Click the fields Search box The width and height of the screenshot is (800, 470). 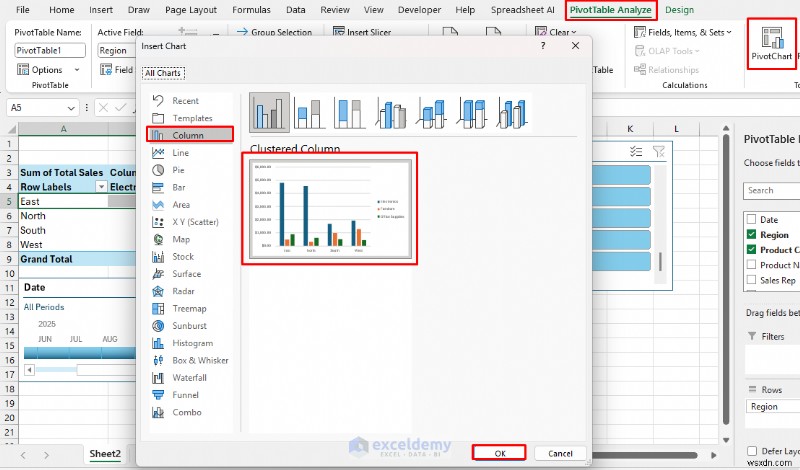(x=771, y=190)
